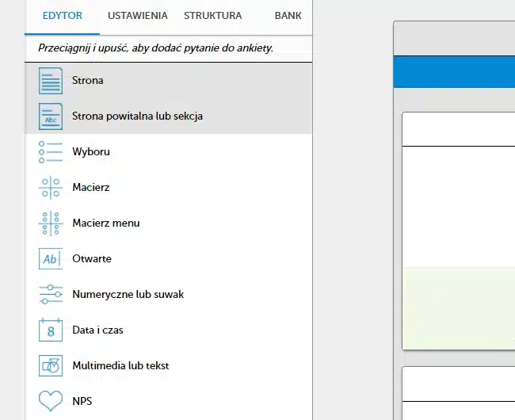
Task: Click the Multimedia lub tekst label
Action: tap(120, 365)
